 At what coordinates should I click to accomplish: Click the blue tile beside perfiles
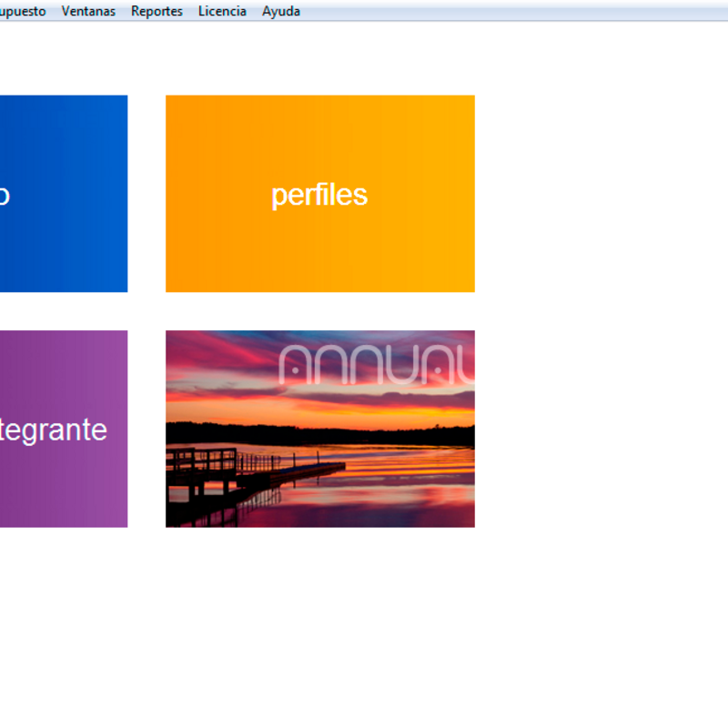[64, 194]
